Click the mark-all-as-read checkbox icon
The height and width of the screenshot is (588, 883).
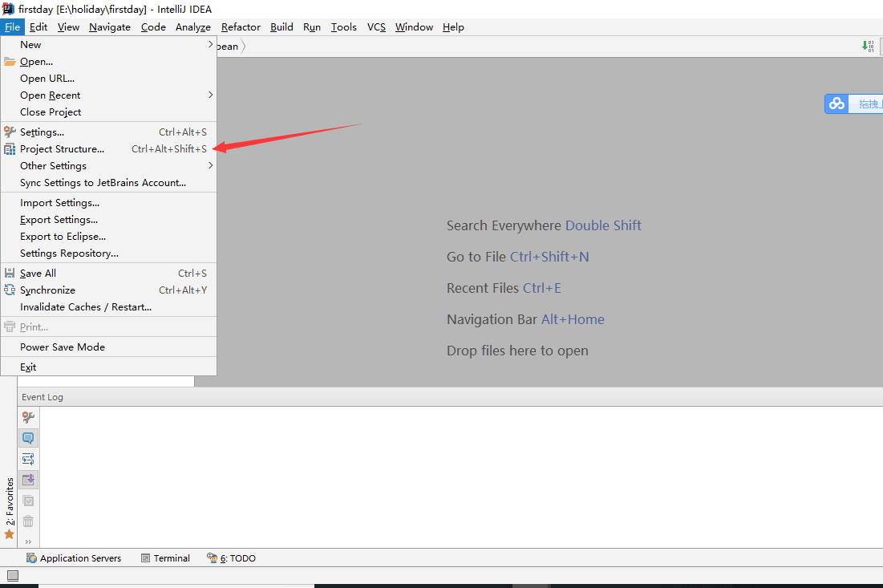[28, 501]
